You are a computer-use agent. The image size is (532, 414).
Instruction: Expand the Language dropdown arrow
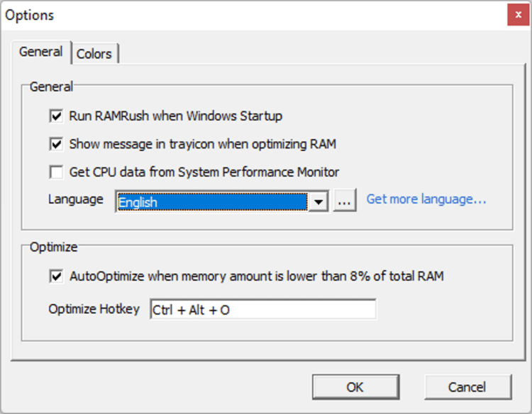tap(319, 202)
